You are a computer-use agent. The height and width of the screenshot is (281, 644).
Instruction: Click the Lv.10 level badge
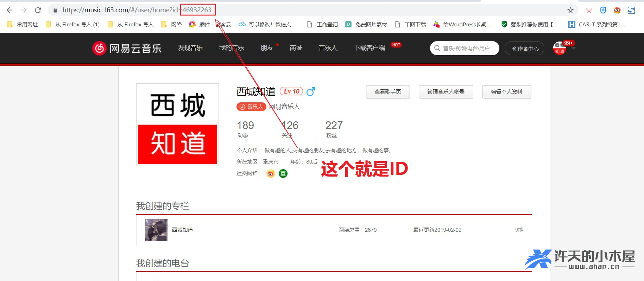(291, 91)
